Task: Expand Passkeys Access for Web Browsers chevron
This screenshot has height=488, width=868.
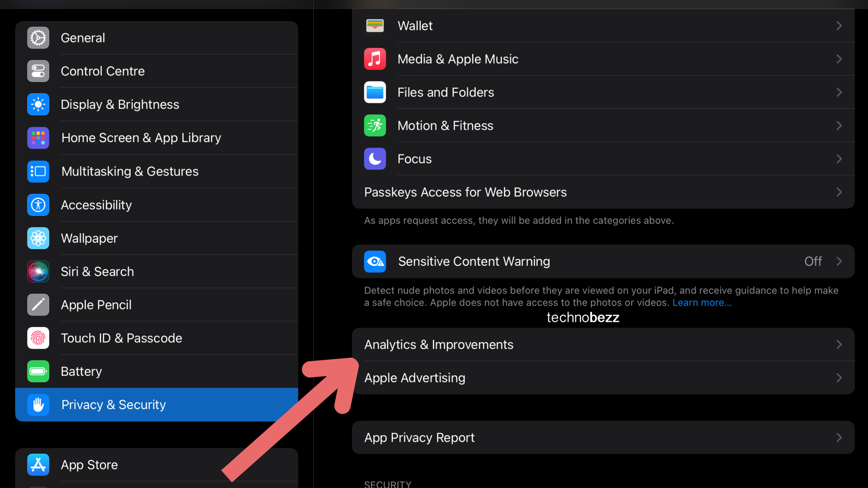Action: click(x=839, y=192)
